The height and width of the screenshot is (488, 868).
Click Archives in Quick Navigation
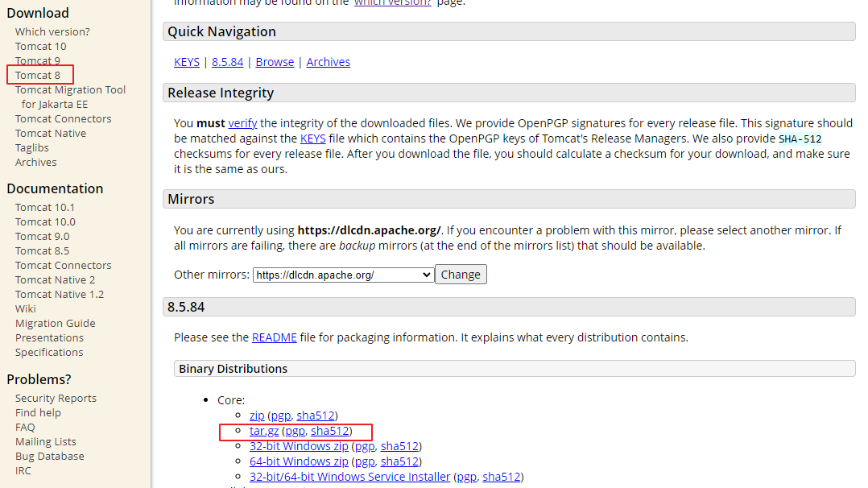click(329, 62)
